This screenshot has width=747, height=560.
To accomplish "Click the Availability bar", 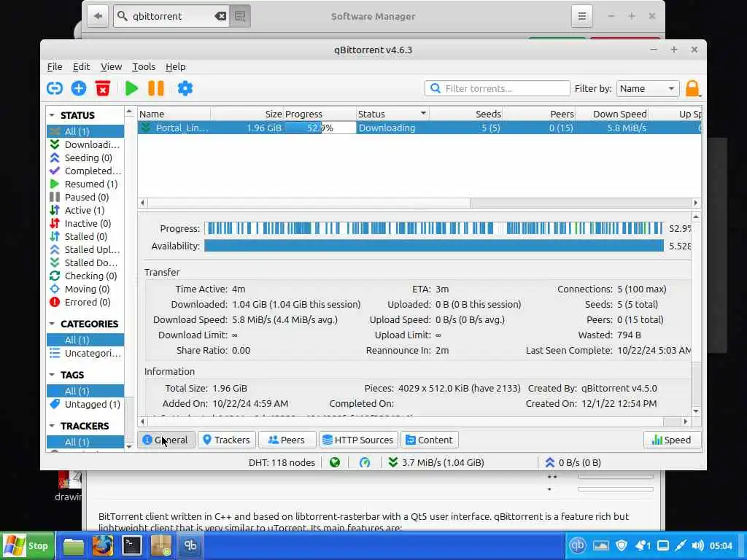I will (x=433, y=246).
